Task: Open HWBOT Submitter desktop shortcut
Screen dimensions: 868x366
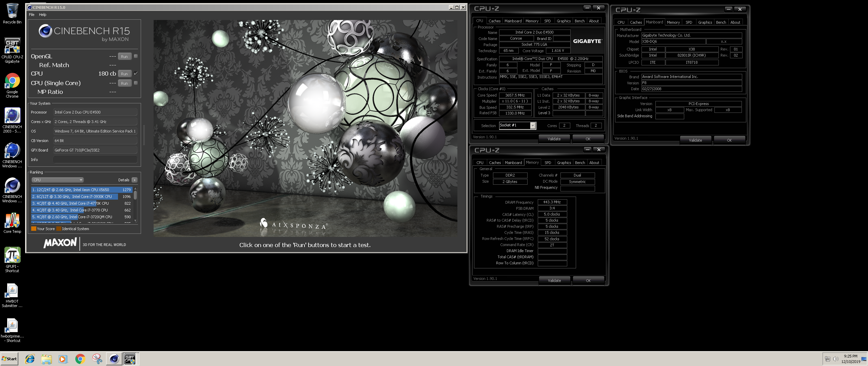Action: tap(12, 295)
